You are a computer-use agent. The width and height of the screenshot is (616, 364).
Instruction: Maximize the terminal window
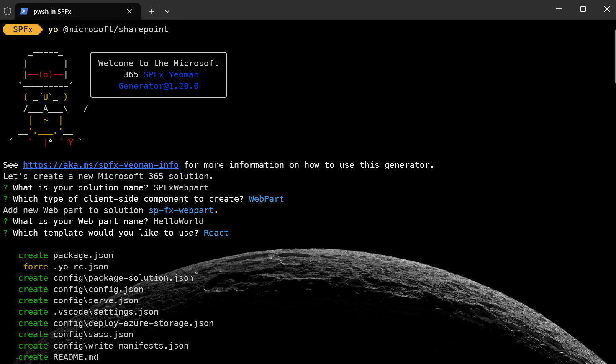point(583,9)
